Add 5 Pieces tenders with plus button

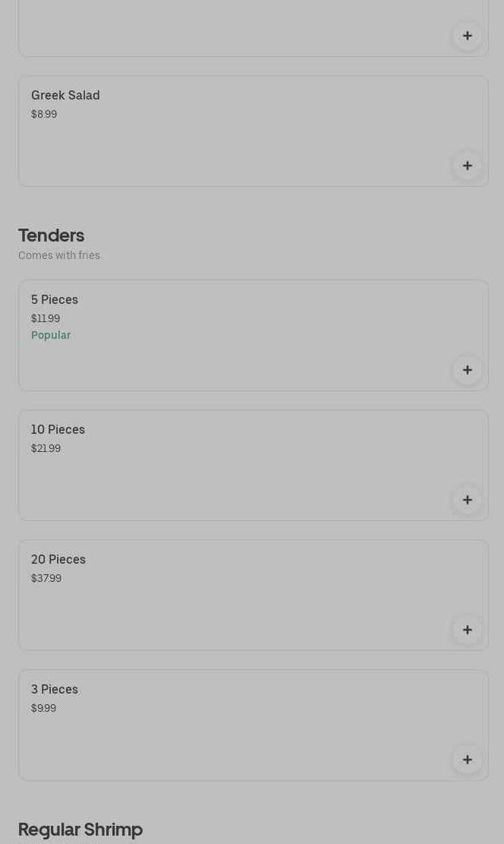(467, 370)
